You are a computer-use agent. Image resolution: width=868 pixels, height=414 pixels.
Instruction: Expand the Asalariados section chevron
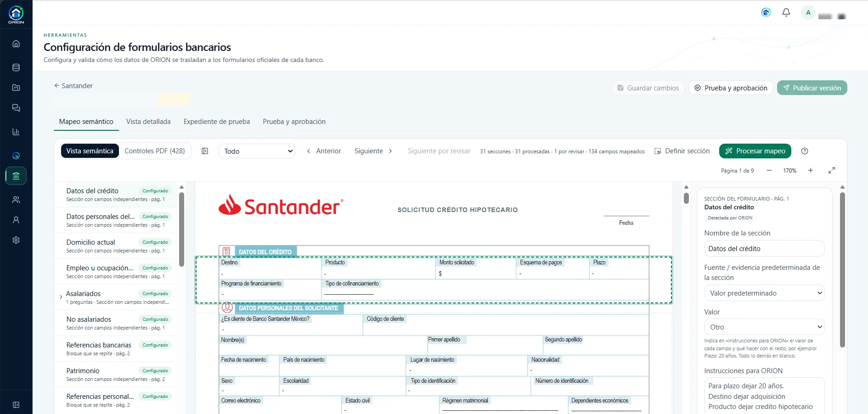(x=61, y=297)
